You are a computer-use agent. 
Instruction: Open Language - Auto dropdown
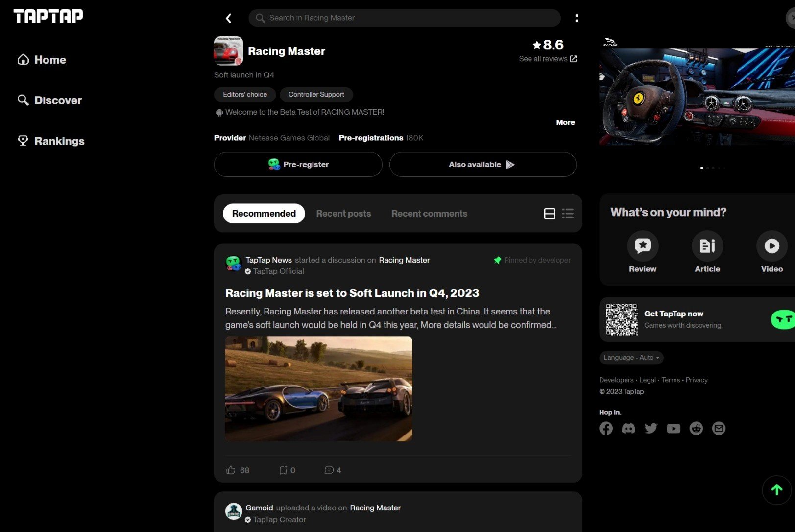(631, 358)
